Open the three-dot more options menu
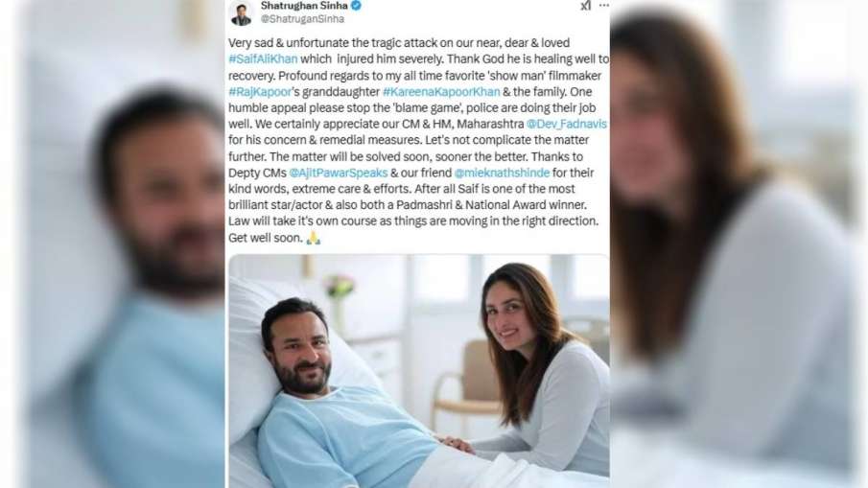This screenshot has width=868, height=488. [x=604, y=6]
